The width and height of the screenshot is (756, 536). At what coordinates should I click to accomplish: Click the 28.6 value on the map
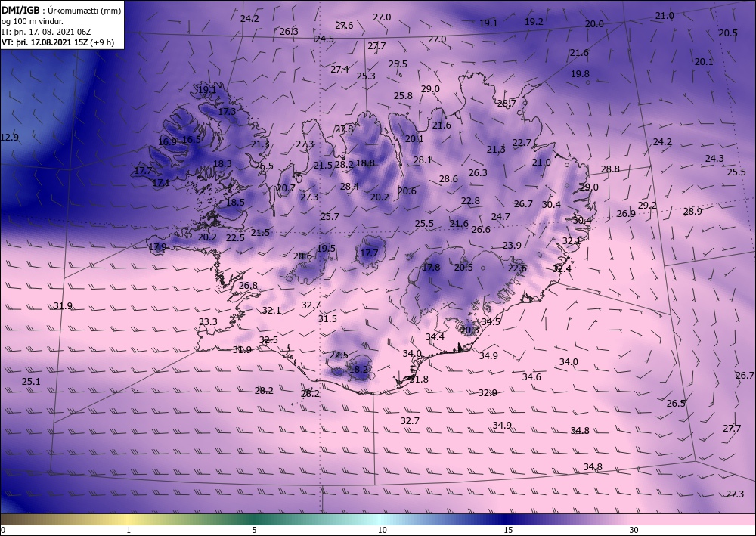click(x=448, y=179)
